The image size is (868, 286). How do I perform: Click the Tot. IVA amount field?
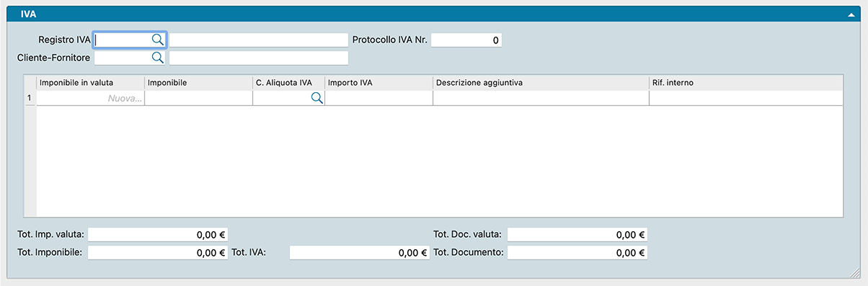coord(360,253)
